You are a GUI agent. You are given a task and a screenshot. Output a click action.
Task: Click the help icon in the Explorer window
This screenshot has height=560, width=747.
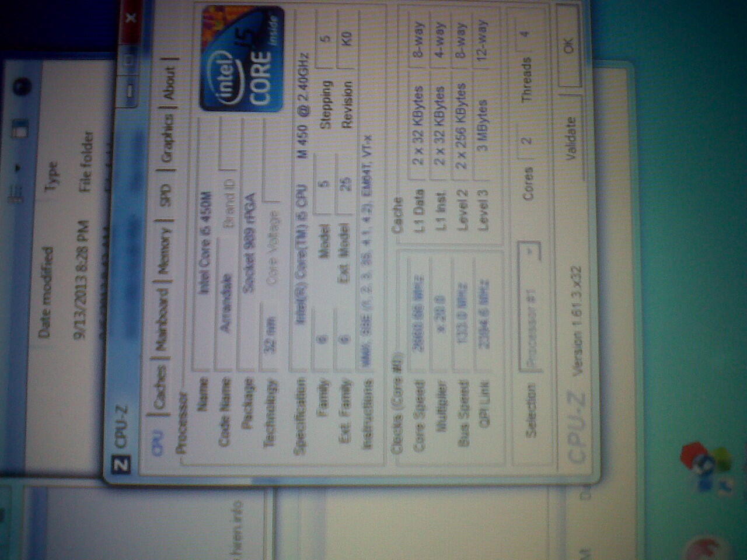(22, 87)
